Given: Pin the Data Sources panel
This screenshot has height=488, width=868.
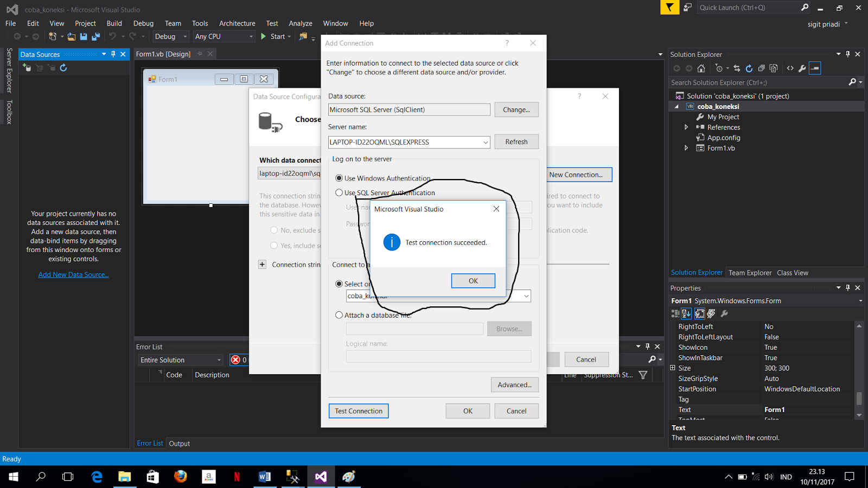Looking at the screenshot, I should (113, 54).
